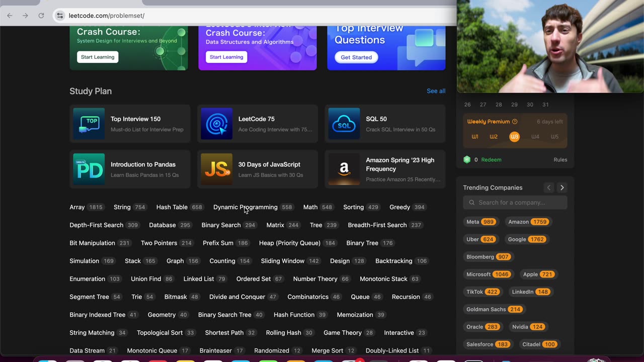Select Goldman Sachs company tag
The image size is (644, 362).
495,309
